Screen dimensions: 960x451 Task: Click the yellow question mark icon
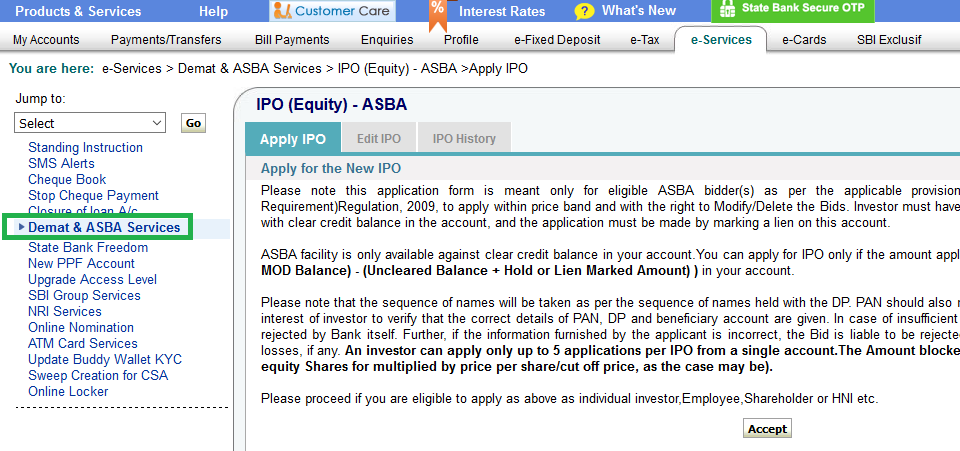tap(584, 12)
